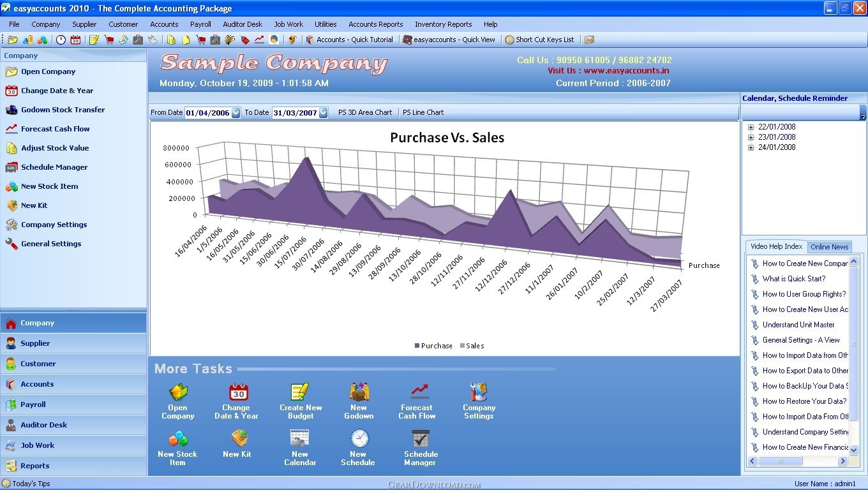Viewport: 868px width, 490px height.
Task: Open easyaccounts - Quick View
Action: [x=449, y=40]
